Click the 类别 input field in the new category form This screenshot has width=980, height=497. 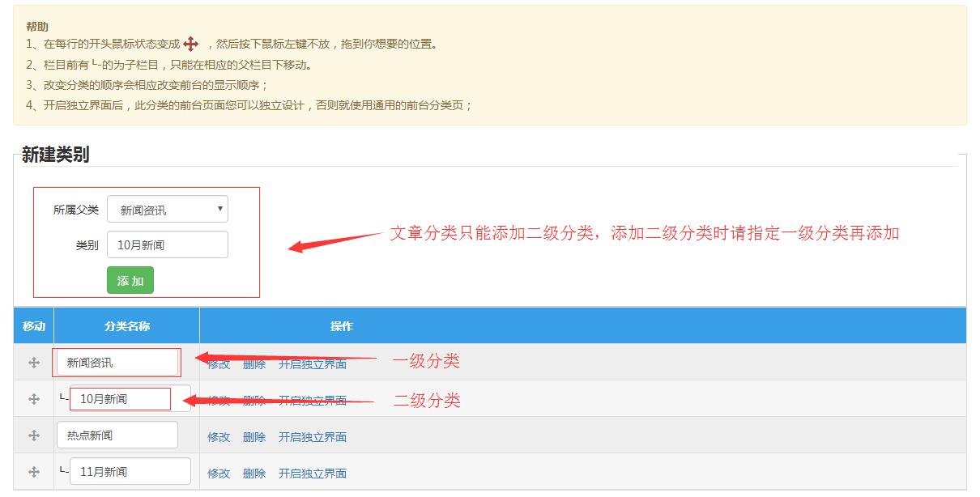coord(168,244)
